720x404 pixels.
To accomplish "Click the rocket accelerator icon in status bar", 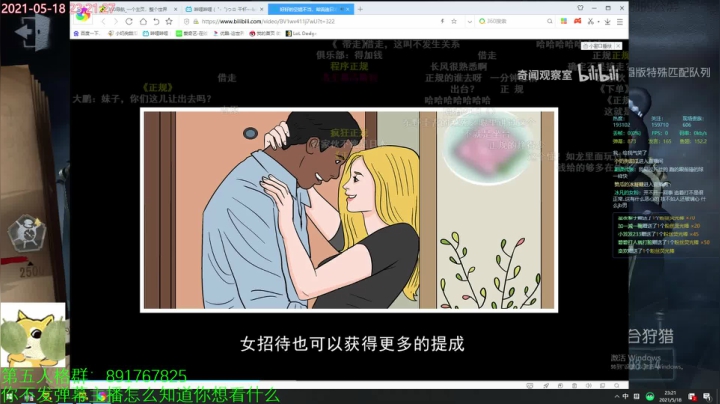I will [x=546, y=386].
